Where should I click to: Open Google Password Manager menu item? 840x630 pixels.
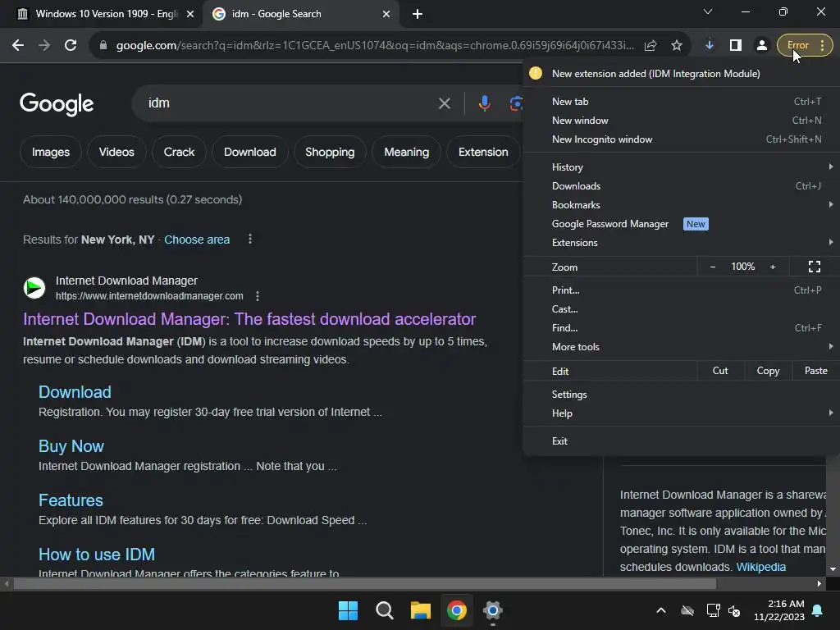coord(682,224)
